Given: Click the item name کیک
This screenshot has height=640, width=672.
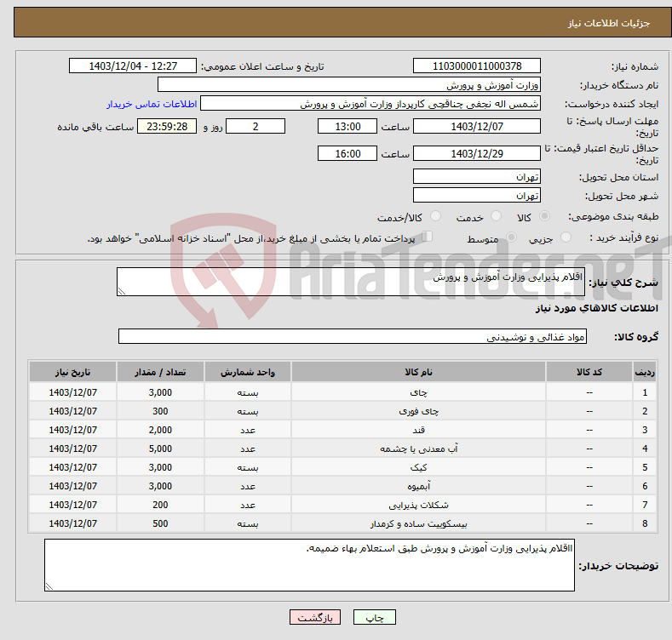Looking at the screenshot, I should [418, 467].
